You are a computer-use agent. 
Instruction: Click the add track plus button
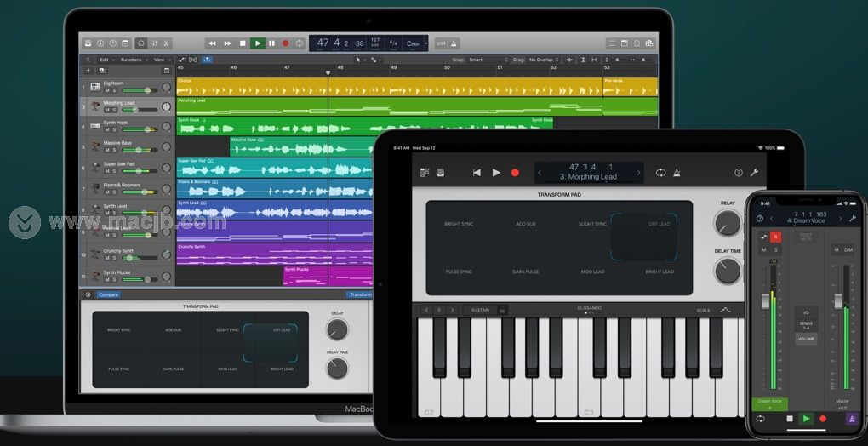point(88,71)
